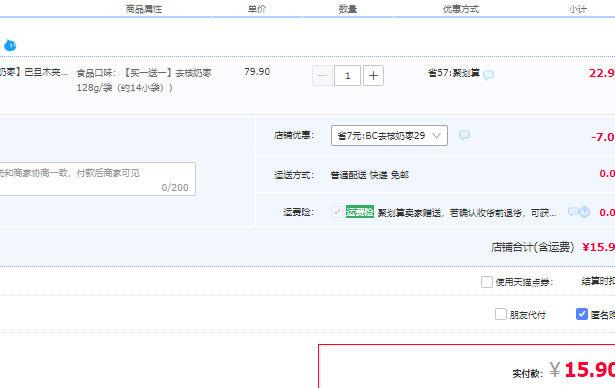Open the info bubble next to 省57:聚划算
The width and height of the screenshot is (615, 388).
(x=488, y=75)
